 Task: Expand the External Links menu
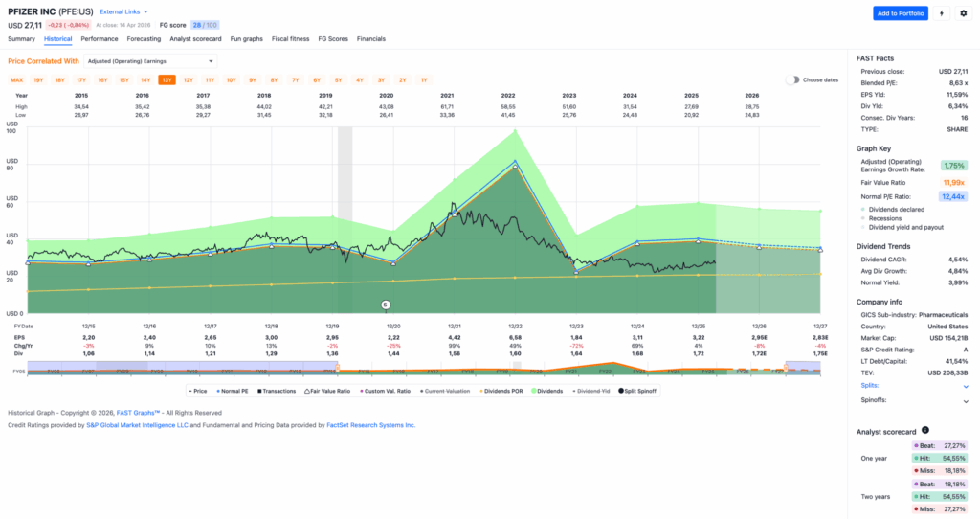tap(122, 11)
